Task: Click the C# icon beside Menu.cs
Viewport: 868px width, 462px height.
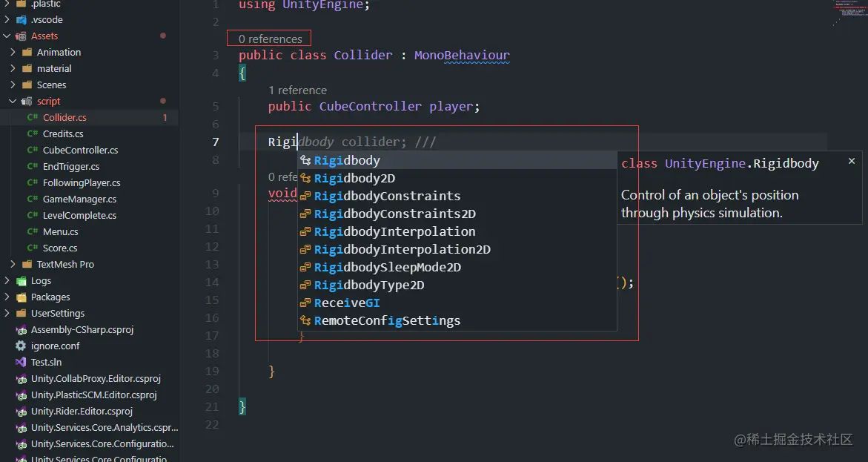Action: tap(33, 231)
